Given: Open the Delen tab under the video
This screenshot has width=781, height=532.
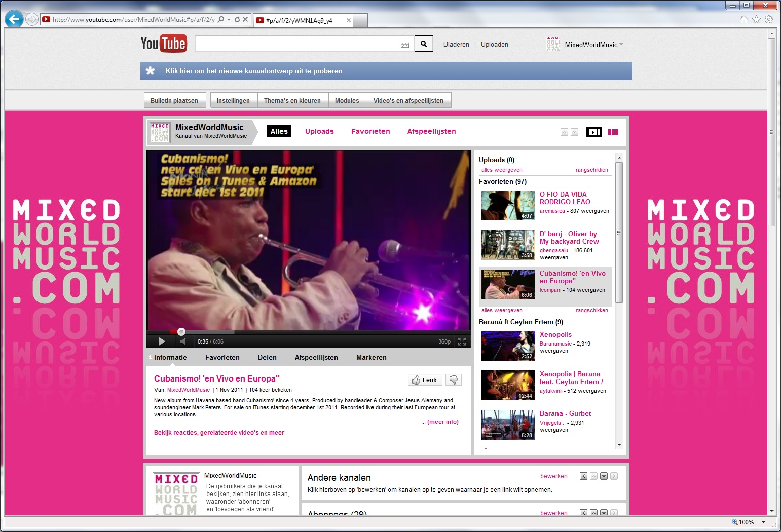Looking at the screenshot, I should 267,357.
